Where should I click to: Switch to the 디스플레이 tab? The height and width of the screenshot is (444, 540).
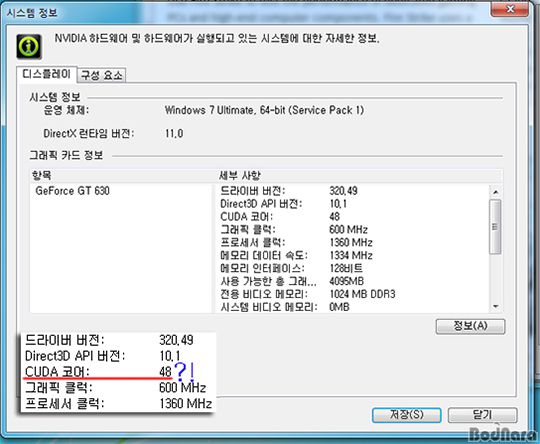[x=46, y=74]
